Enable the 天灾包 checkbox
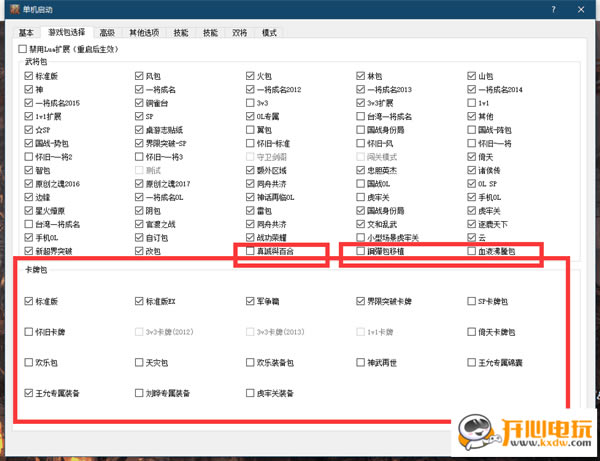This screenshot has width=600, height=461. point(140,362)
